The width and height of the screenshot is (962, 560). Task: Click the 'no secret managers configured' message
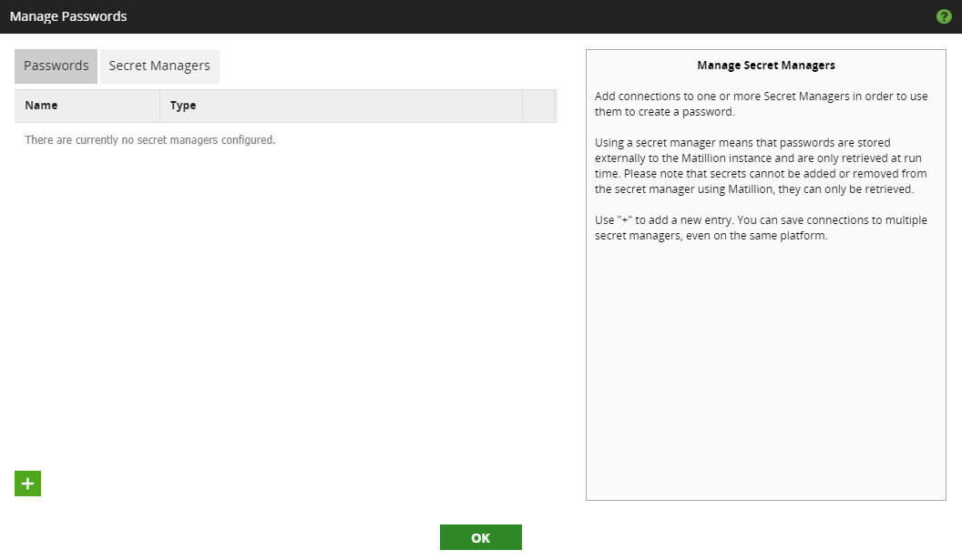point(150,140)
